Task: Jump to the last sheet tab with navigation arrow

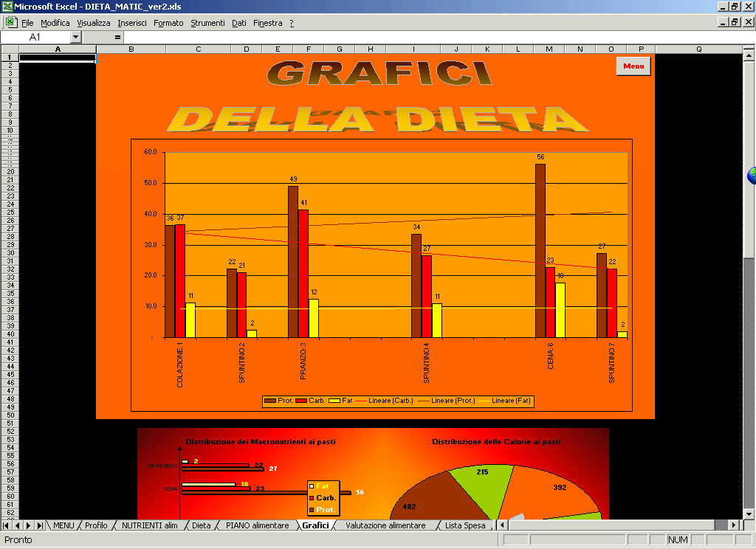Action: (x=40, y=525)
